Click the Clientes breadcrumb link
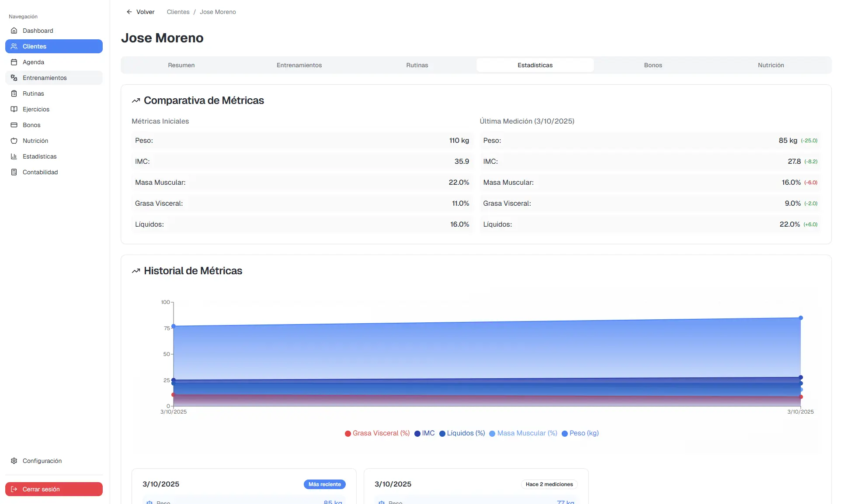 tap(178, 12)
